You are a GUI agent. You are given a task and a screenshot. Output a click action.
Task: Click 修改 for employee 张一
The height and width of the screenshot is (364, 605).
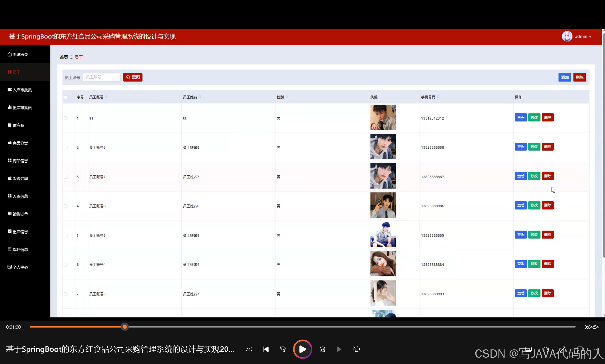[534, 118]
